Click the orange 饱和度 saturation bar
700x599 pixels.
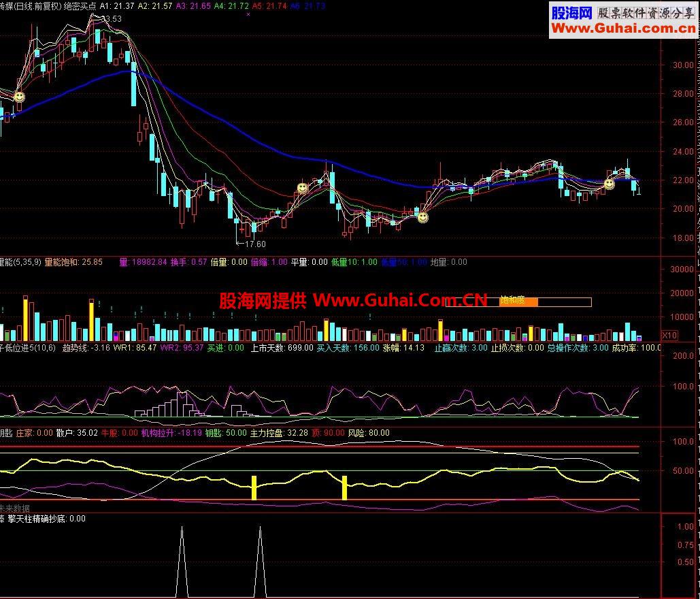[518, 302]
